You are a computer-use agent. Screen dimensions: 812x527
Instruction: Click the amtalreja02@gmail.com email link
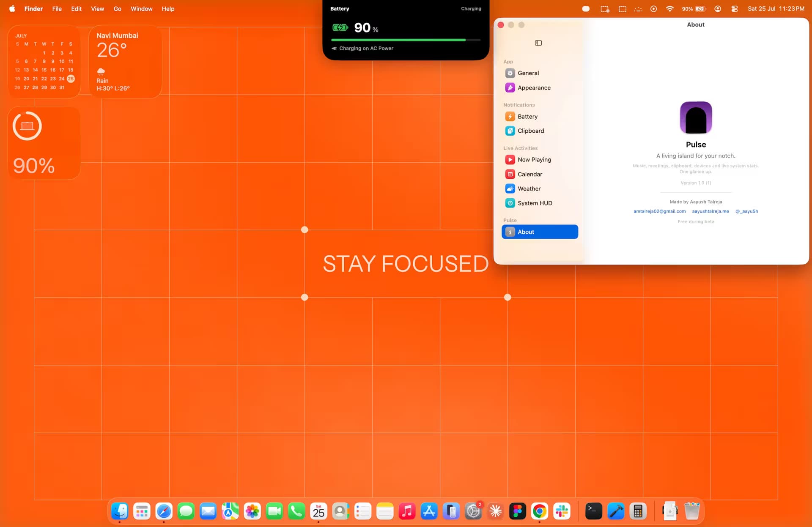tap(659, 211)
